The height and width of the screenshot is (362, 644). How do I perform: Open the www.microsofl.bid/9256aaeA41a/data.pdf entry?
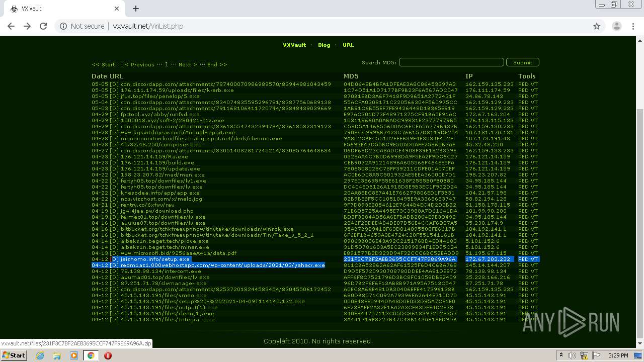pyautogui.click(x=179, y=253)
